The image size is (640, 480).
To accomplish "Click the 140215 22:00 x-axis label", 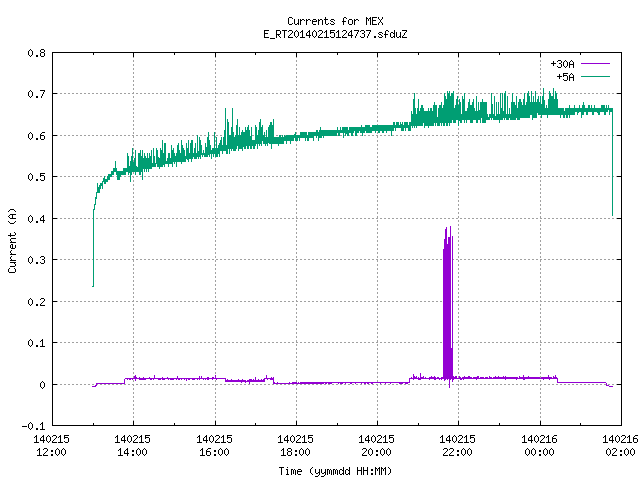I will [457, 446].
